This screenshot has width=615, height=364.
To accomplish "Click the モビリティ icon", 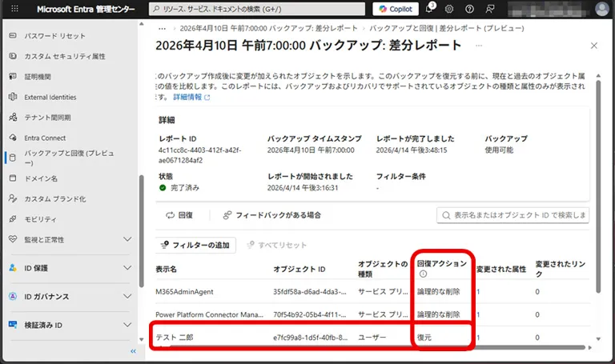I will coord(13,219).
